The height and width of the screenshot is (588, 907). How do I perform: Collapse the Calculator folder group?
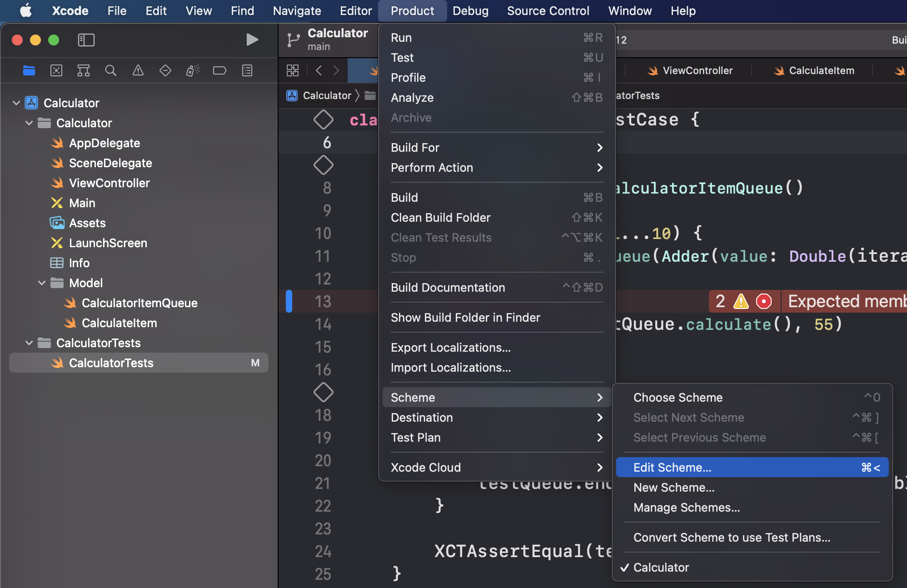(x=29, y=123)
